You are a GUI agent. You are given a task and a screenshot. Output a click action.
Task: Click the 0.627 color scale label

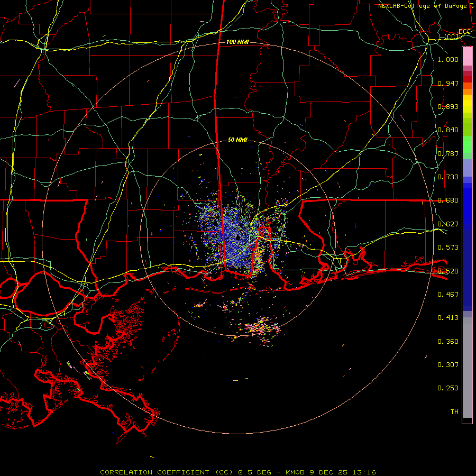pos(448,224)
